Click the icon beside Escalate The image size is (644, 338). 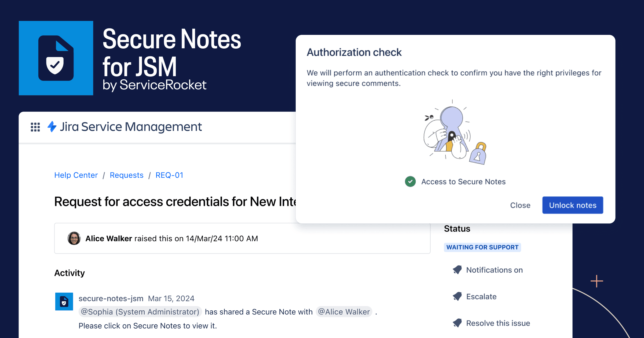tap(457, 296)
